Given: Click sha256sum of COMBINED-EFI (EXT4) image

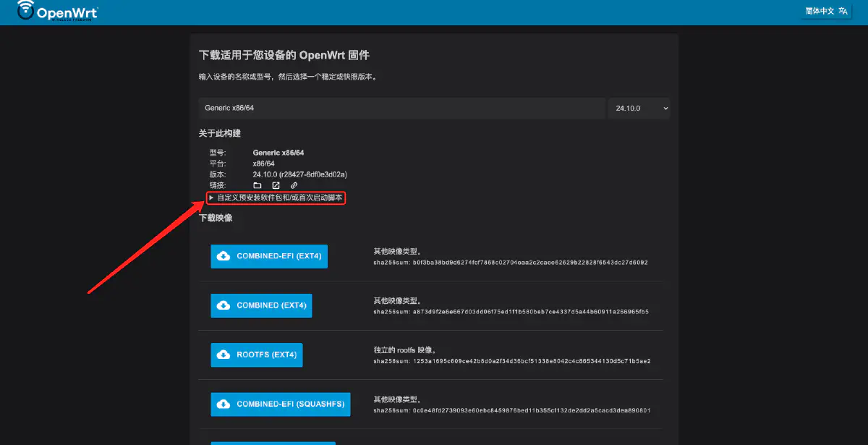Looking at the screenshot, I should (511, 263).
